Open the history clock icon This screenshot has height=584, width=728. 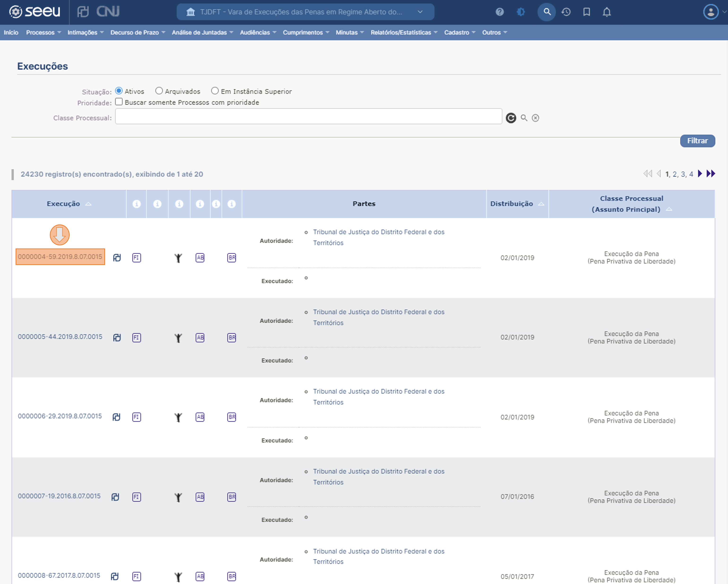pyautogui.click(x=566, y=12)
